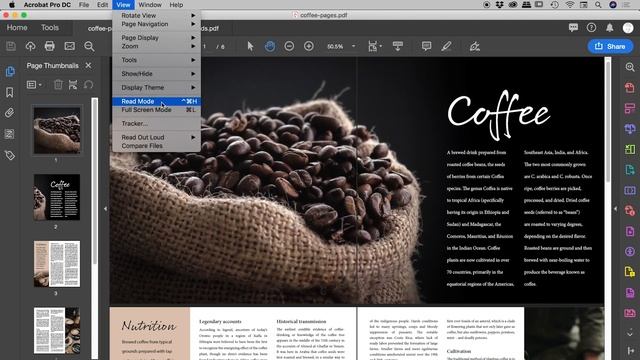This screenshot has width=640, height=360.
Task: Select Full Screen Mode menu item
Action: tap(157, 110)
